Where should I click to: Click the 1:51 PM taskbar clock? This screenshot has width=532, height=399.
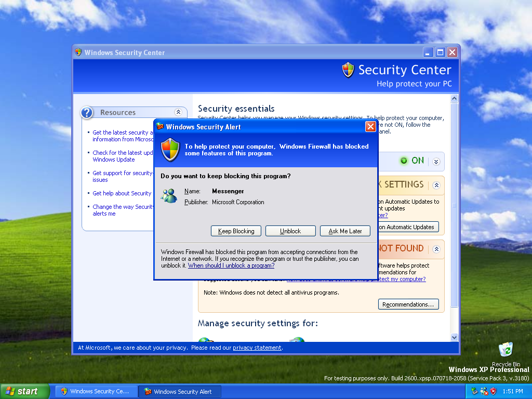[x=513, y=391]
